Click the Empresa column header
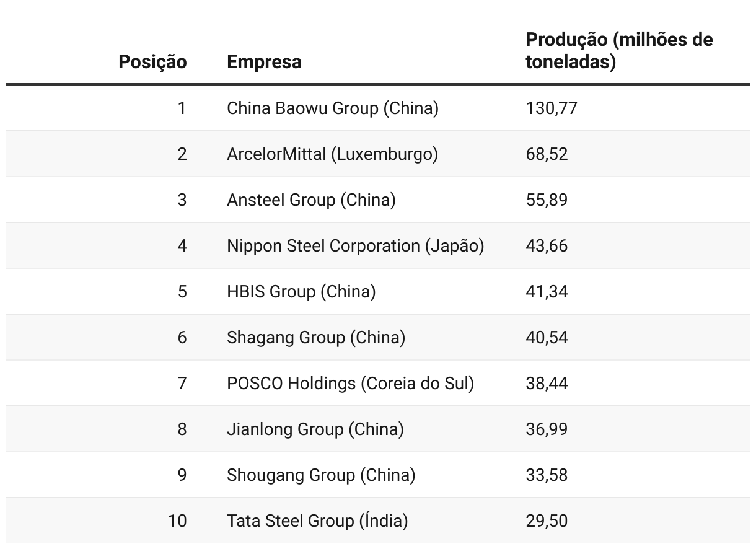This screenshot has height=549, width=756. [x=264, y=62]
